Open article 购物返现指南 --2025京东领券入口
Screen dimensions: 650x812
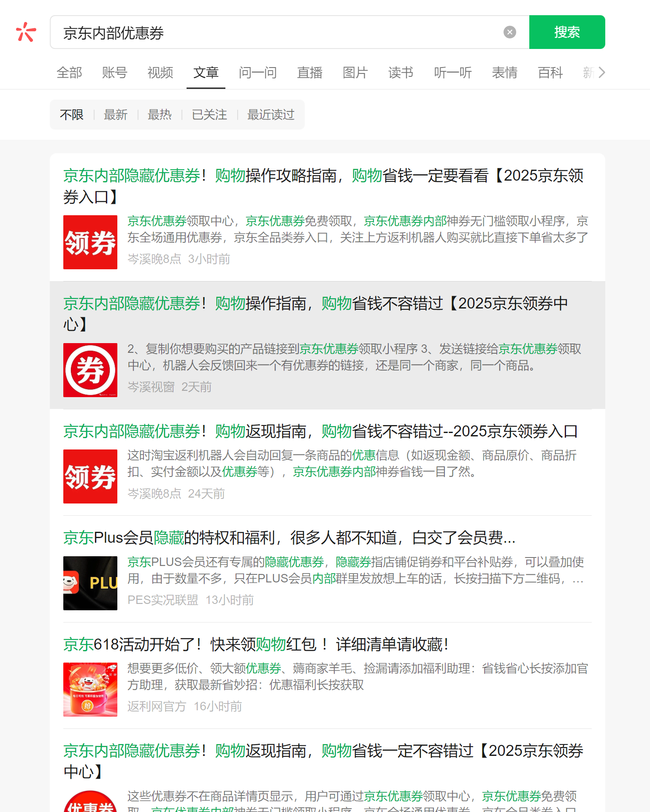click(x=320, y=431)
